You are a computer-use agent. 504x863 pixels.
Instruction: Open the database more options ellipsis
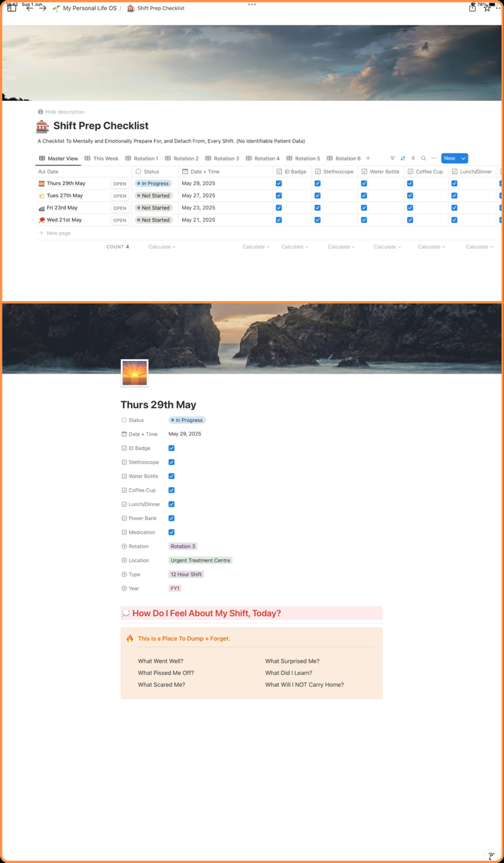tap(433, 159)
